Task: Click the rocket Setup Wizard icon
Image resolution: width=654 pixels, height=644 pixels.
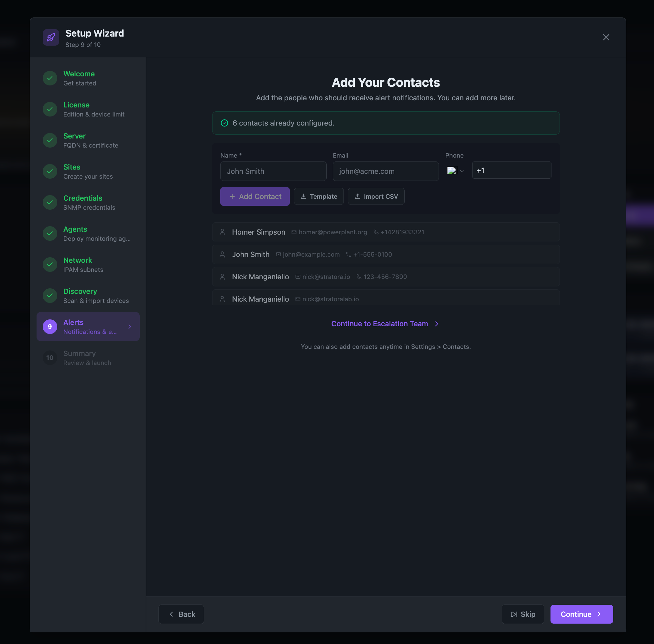Action: click(x=51, y=37)
